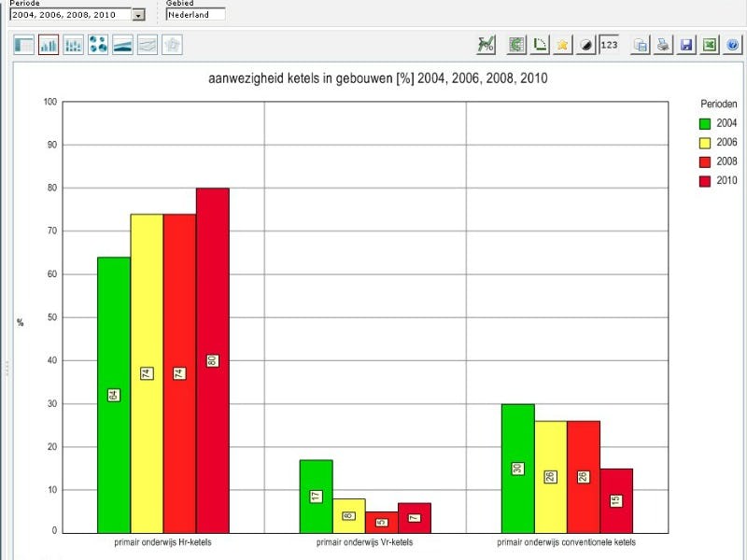The image size is (747, 560).
Task: Click the 2010 legend label
Action: (x=726, y=180)
